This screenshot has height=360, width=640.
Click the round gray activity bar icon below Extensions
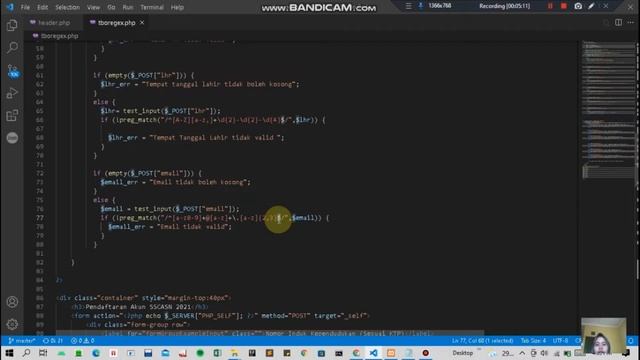pyautogui.click(x=12, y=138)
